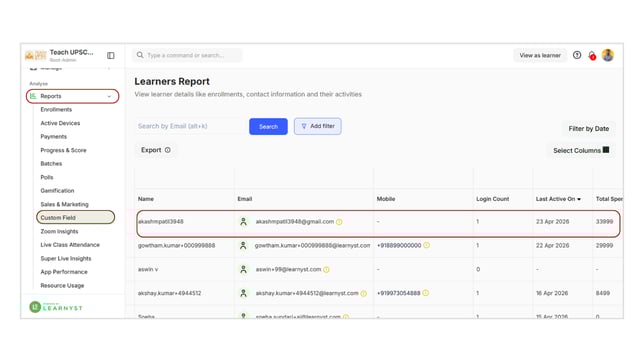Open the help question mark icon

[x=577, y=55]
